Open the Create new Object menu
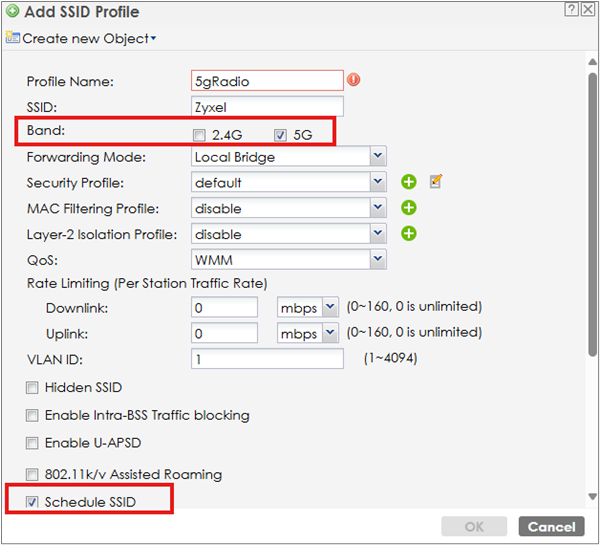The height and width of the screenshot is (545, 600). click(x=89, y=38)
